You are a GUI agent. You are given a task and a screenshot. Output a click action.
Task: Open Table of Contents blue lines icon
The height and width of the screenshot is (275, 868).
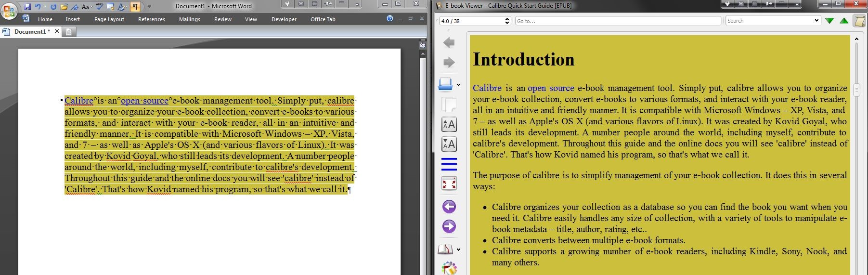(x=449, y=164)
